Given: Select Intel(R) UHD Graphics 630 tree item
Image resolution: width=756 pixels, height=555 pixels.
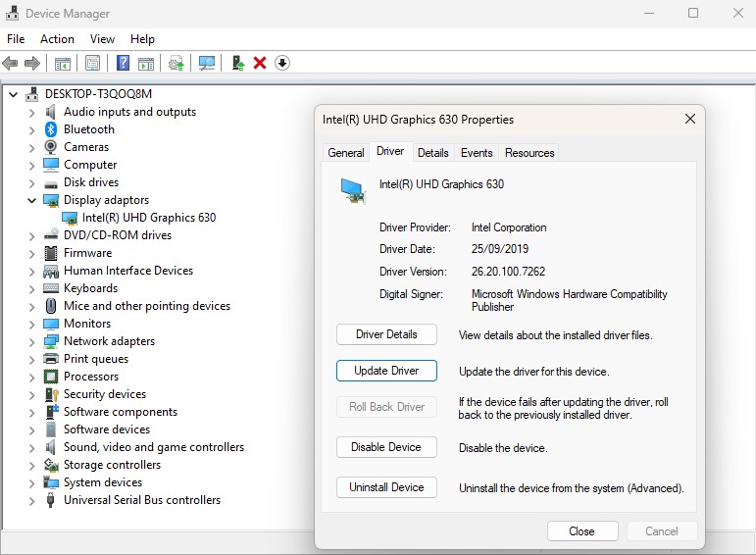Looking at the screenshot, I should coord(148,218).
